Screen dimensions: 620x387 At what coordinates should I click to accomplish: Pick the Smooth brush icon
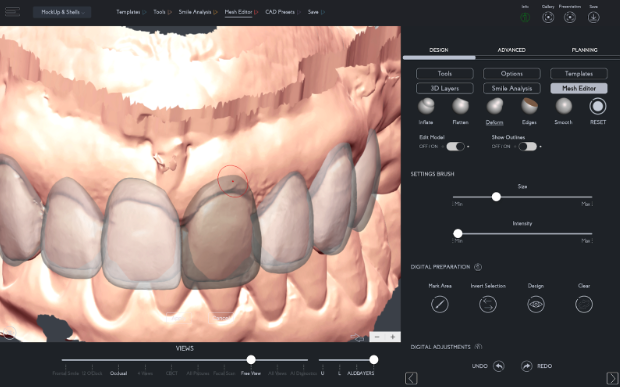(563, 106)
